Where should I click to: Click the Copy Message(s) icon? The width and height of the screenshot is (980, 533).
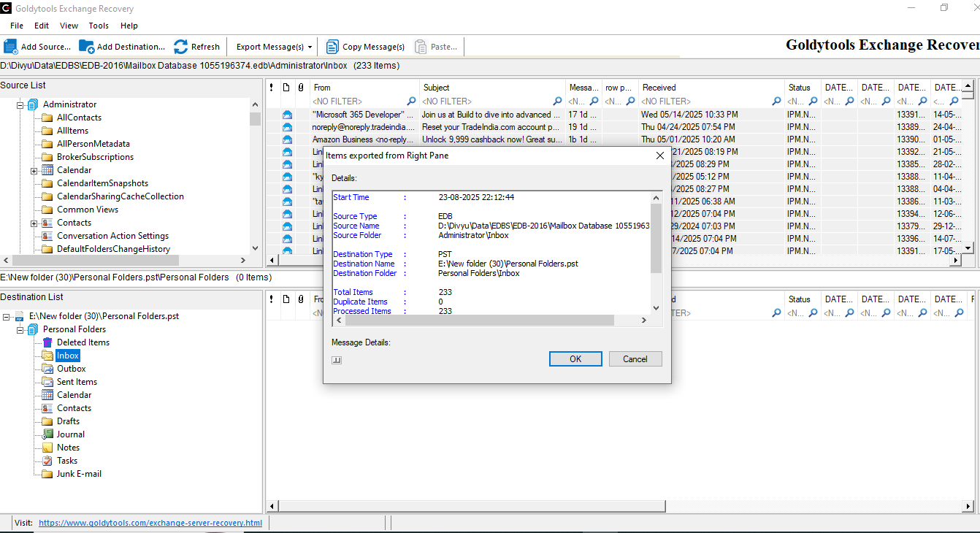click(x=332, y=47)
